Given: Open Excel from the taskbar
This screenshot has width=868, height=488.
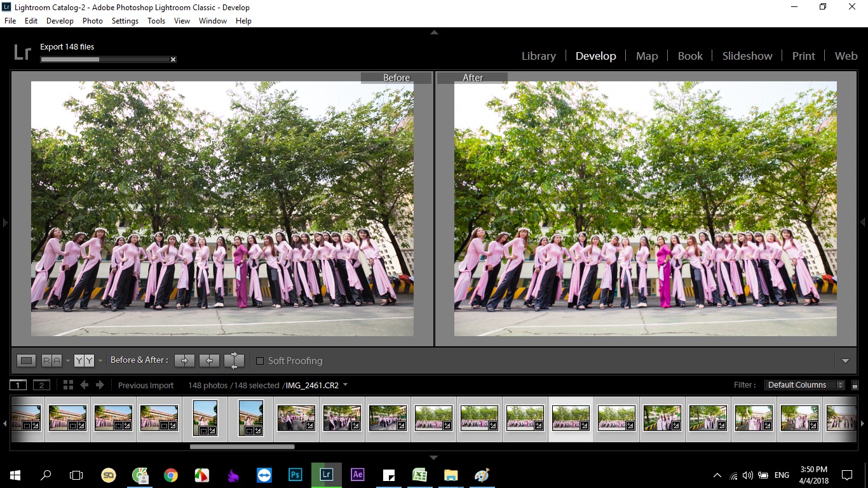Looking at the screenshot, I should coord(419,475).
